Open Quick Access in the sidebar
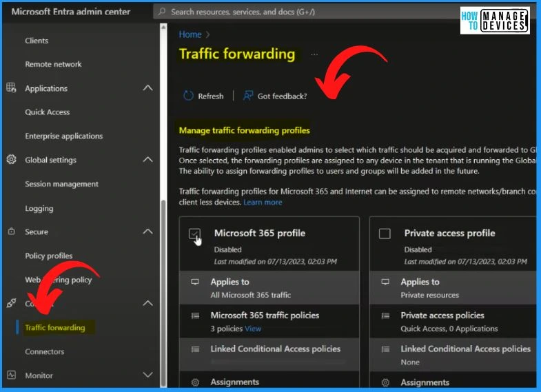541x392 pixels. click(x=48, y=112)
